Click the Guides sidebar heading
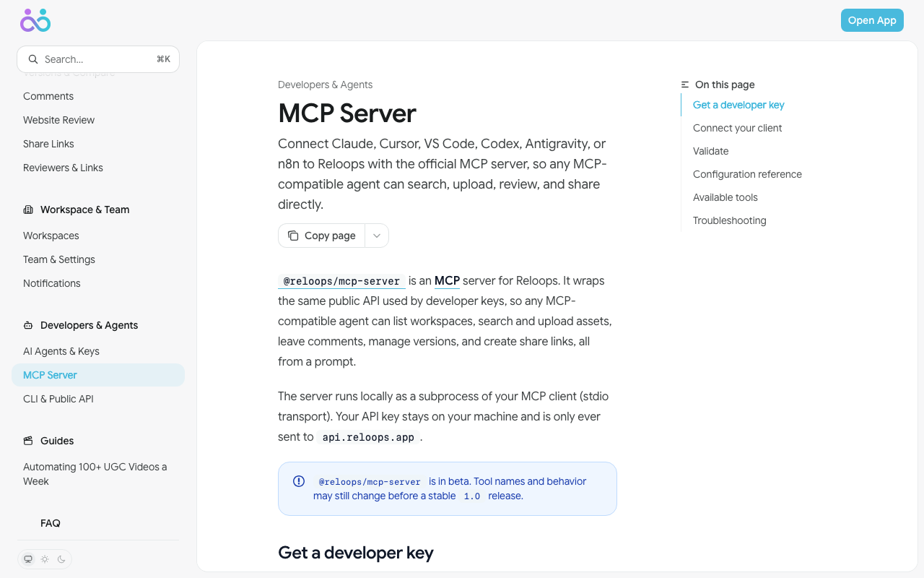The width and height of the screenshot is (924, 578). 57,441
